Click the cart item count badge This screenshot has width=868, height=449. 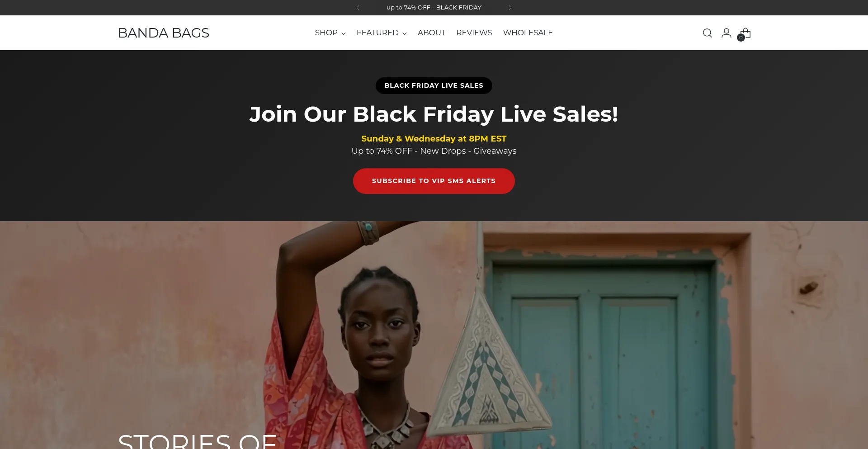click(741, 38)
